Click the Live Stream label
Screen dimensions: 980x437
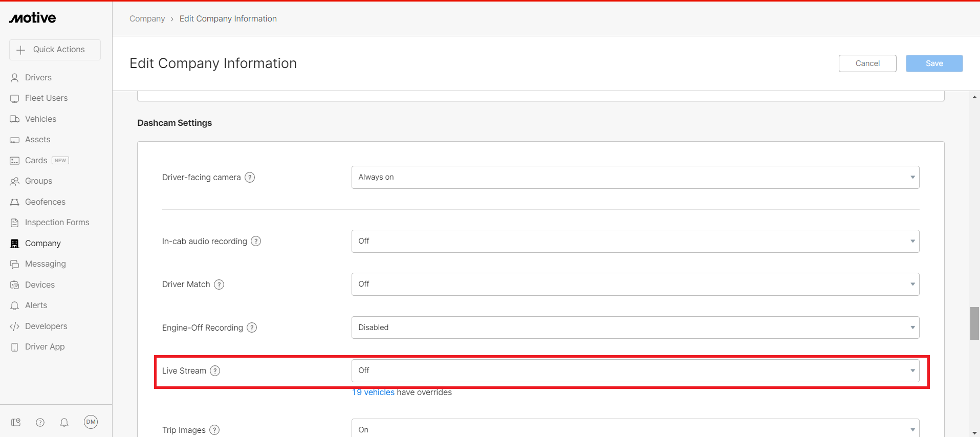184,371
